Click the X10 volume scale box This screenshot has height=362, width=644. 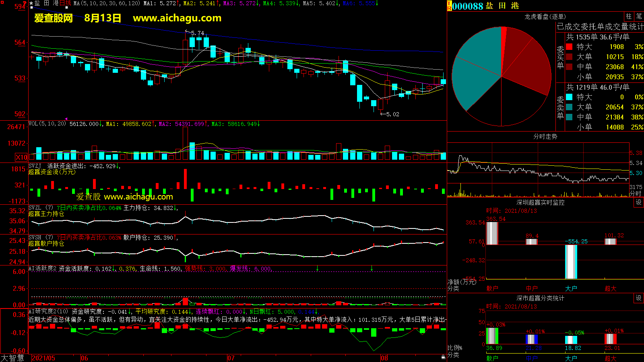tap(21, 157)
